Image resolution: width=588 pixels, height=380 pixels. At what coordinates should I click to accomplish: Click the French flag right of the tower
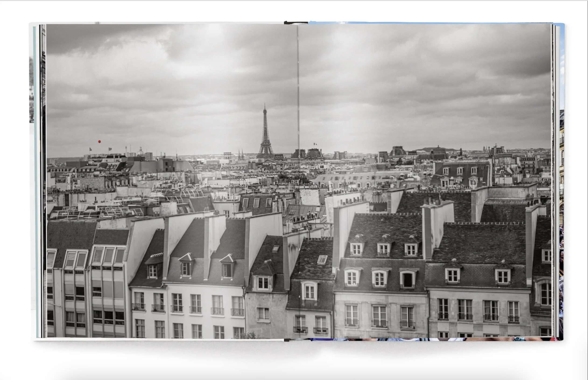point(315,144)
